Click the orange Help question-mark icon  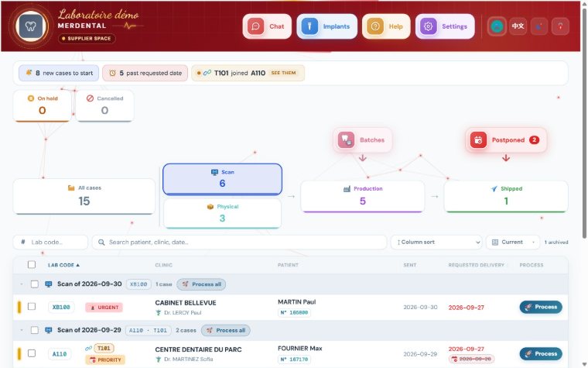(x=375, y=26)
